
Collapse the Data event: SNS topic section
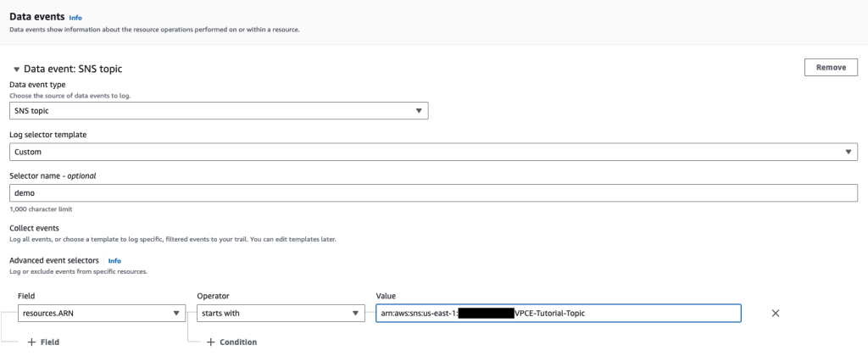[x=17, y=70]
